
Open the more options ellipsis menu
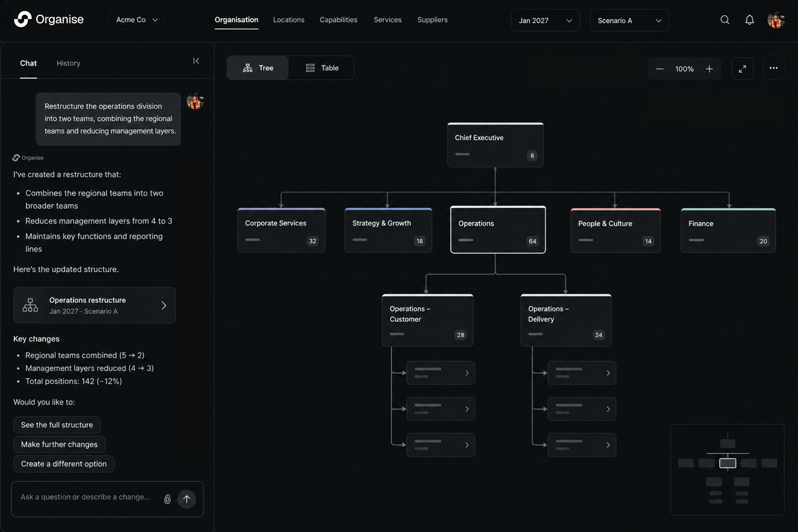[x=773, y=69]
